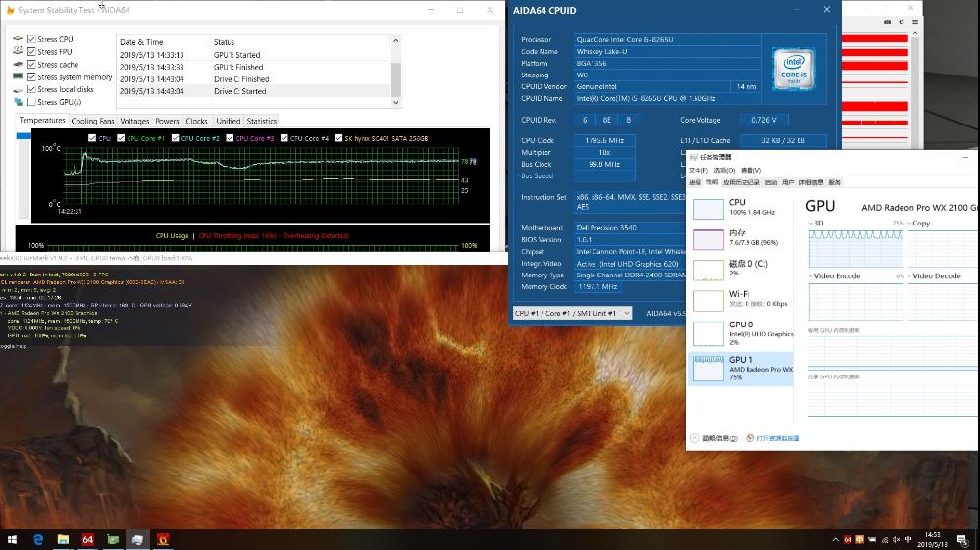Select the CPU performance graph thumbnail
The image size is (980, 550).
[708, 208]
